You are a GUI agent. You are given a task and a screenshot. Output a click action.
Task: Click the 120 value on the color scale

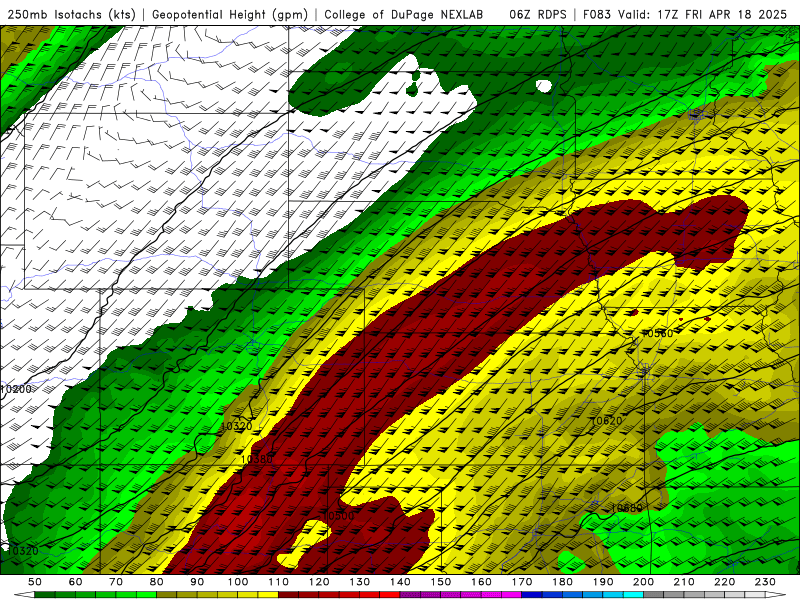click(x=319, y=582)
